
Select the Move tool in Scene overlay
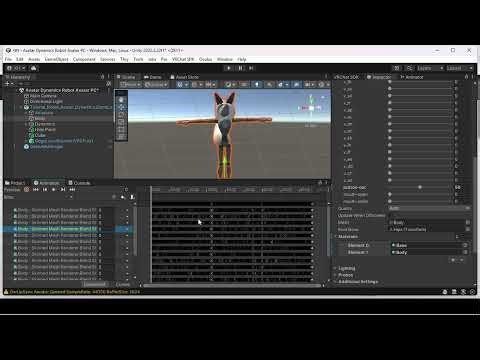coord(121,107)
